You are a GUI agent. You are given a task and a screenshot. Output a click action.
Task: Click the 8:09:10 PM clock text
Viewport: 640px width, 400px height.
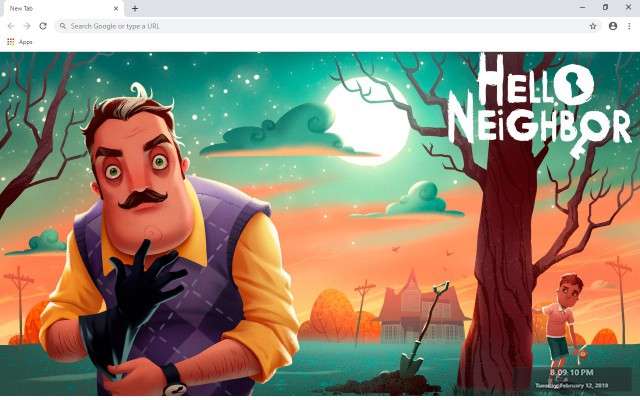pos(571,372)
